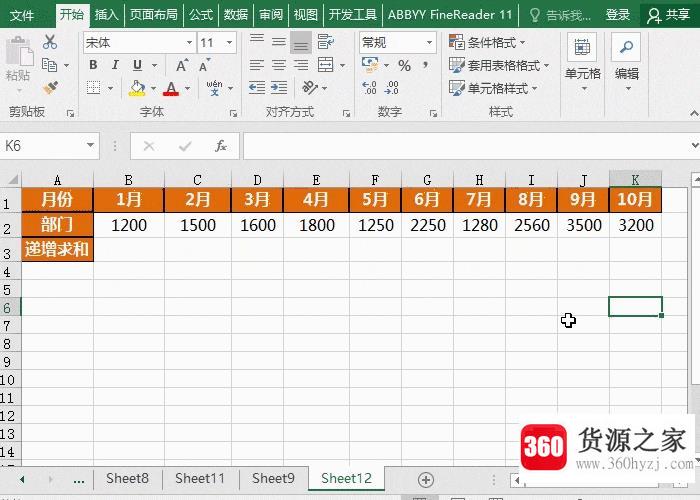The height and width of the screenshot is (500, 700).
Task: Open font group dialog launcher
Action: click(x=233, y=113)
